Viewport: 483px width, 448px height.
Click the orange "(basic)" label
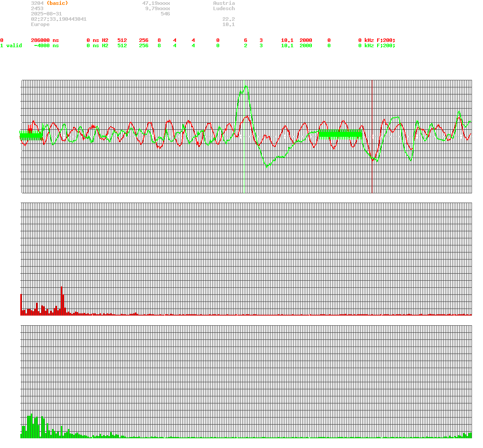click(x=57, y=3)
